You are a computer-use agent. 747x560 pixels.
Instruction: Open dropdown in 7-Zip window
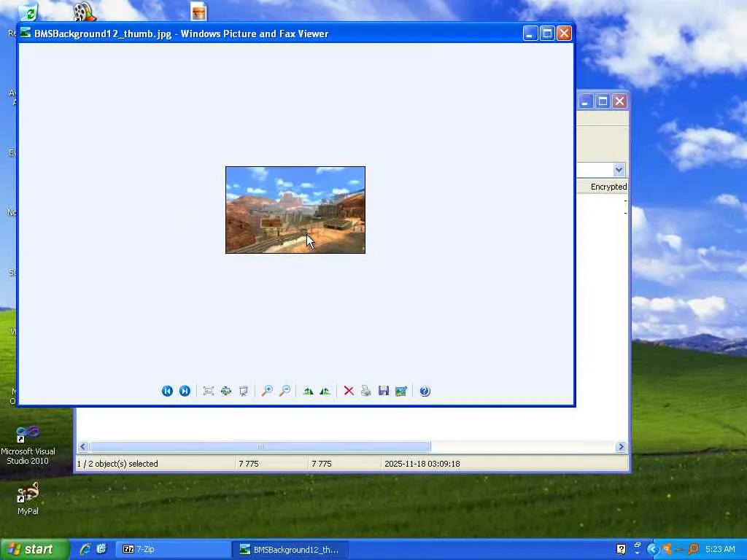tap(619, 169)
